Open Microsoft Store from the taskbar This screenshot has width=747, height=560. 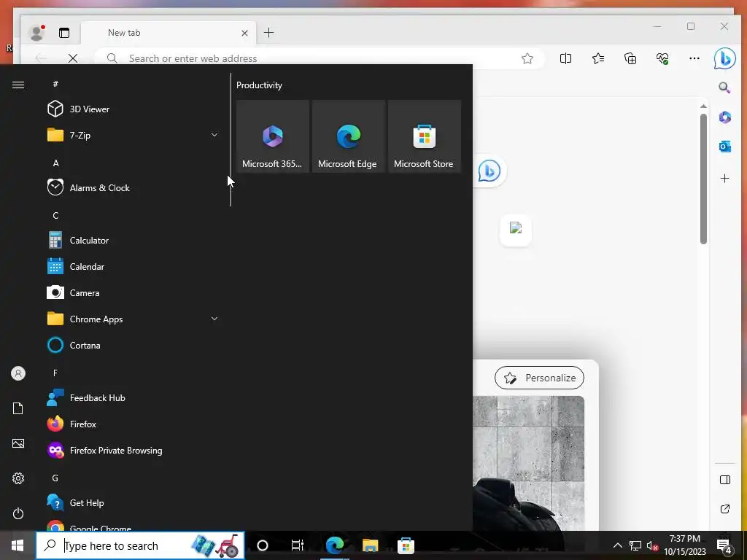coord(406,545)
